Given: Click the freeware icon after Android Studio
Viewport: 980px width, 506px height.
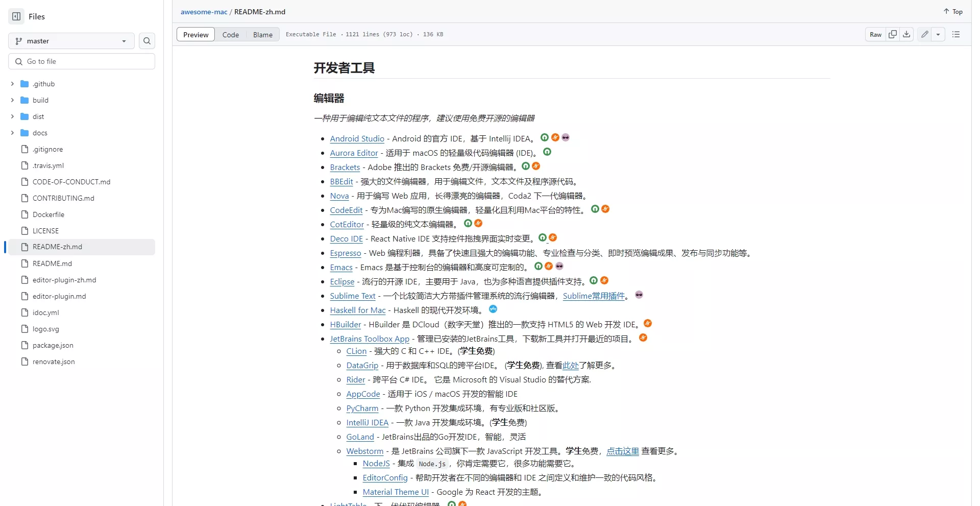Looking at the screenshot, I should click(x=555, y=137).
